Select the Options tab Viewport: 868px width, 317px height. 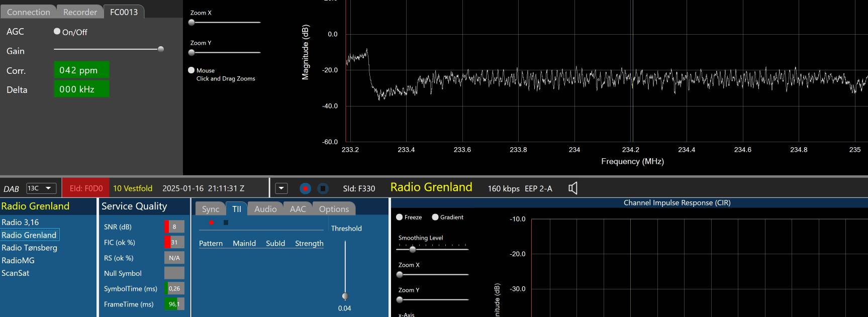click(334, 209)
